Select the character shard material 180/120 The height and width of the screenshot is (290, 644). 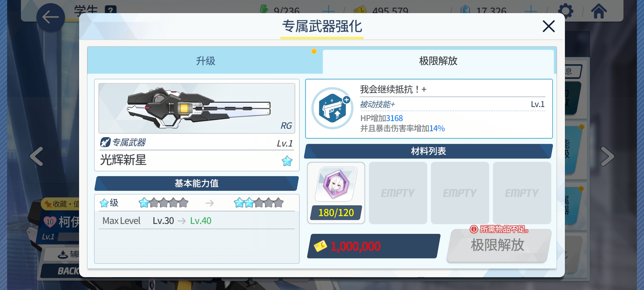click(x=336, y=193)
